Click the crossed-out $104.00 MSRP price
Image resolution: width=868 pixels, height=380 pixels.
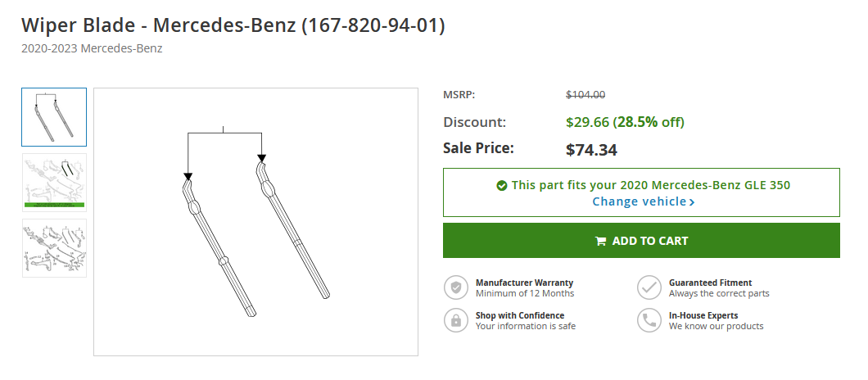tap(585, 94)
